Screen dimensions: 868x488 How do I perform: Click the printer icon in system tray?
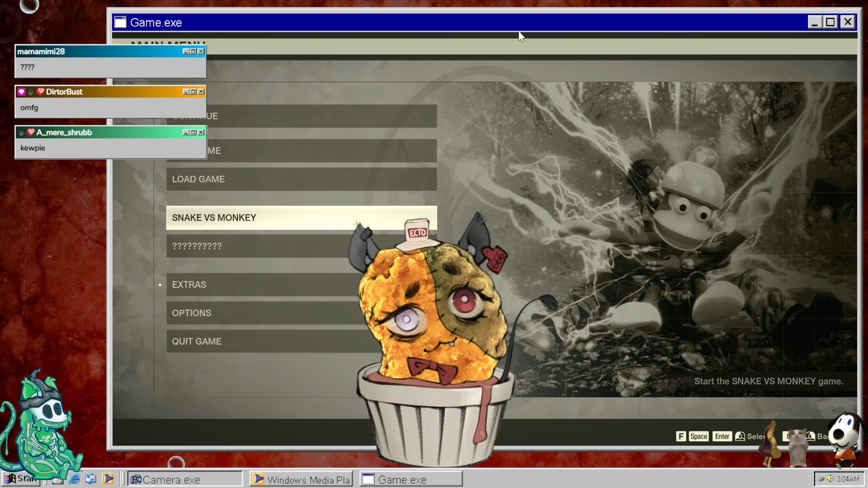pos(821,479)
